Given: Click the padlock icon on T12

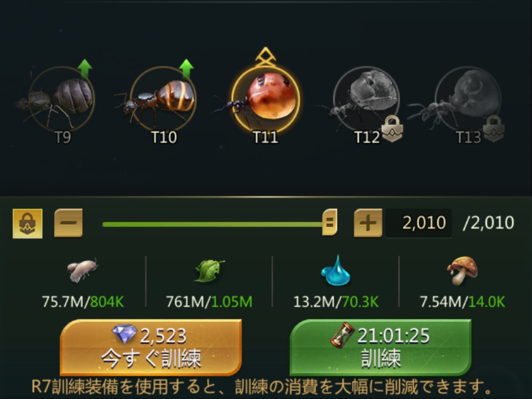Looking at the screenshot, I should pos(393,128).
